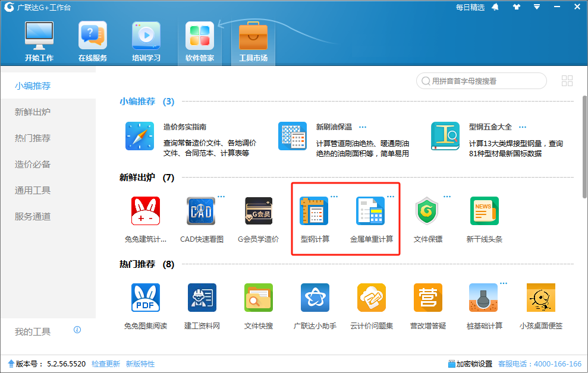
Task: Expand more options dots for 金属单重计算
Action: (x=391, y=196)
